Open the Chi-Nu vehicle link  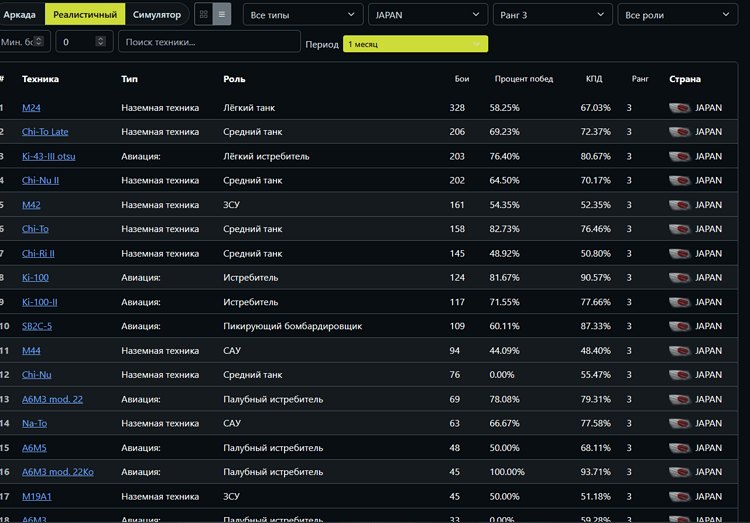36,375
